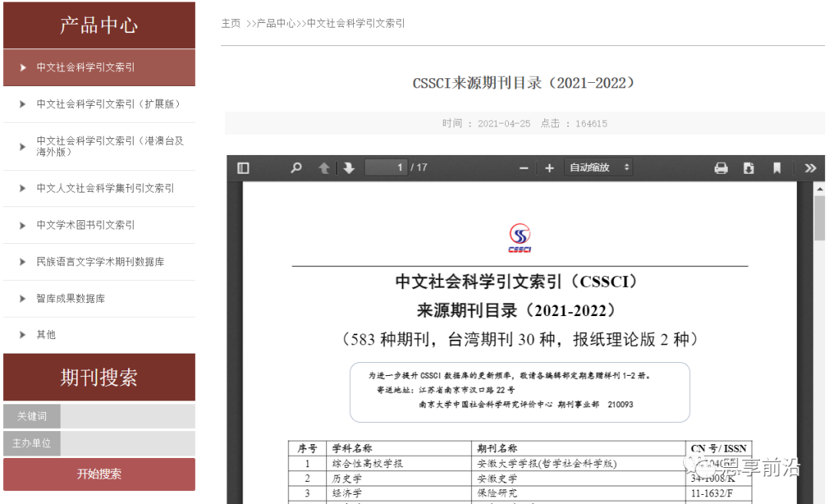
Task: Open 中文社会科学引文索引（港澳台及海外版）
Action: [110, 147]
